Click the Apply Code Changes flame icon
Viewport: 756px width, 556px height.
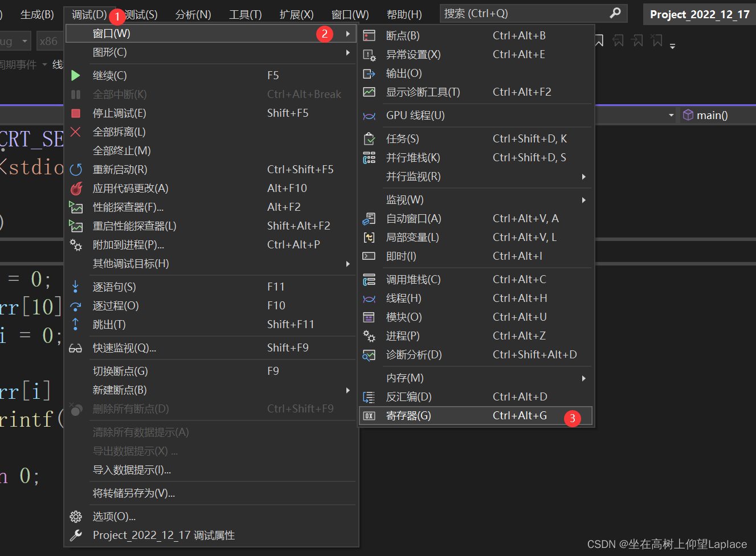click(x=76, y=188)
